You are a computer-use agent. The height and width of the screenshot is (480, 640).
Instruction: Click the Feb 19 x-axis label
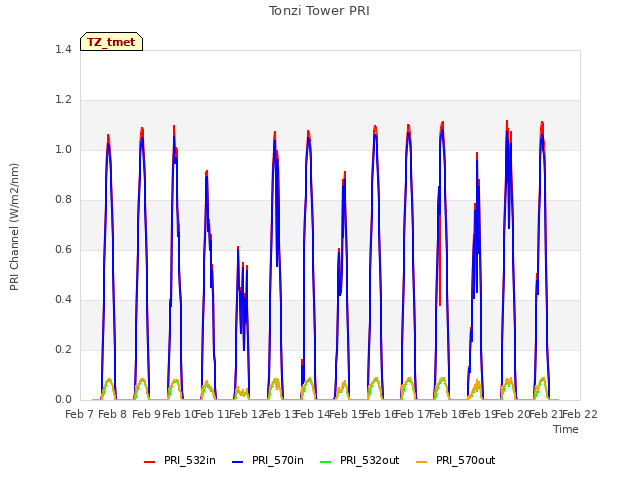(480, 415)
